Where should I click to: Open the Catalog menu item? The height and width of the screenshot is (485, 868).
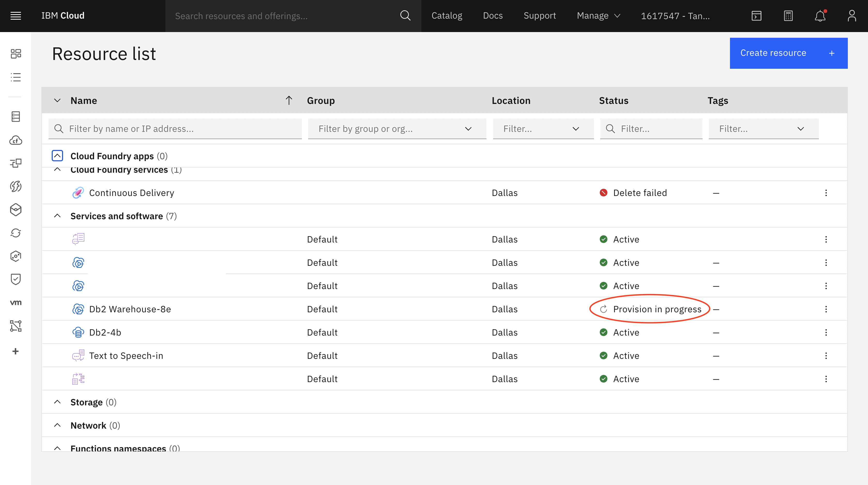(x=446, y=16)
